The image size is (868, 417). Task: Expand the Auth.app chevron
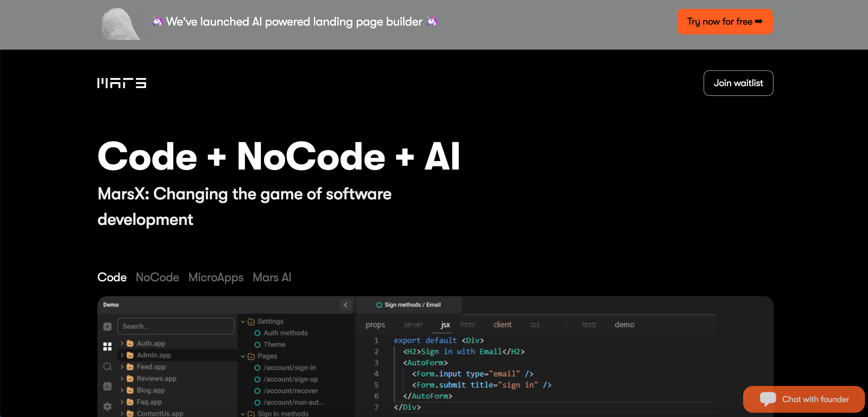(122, 344)
